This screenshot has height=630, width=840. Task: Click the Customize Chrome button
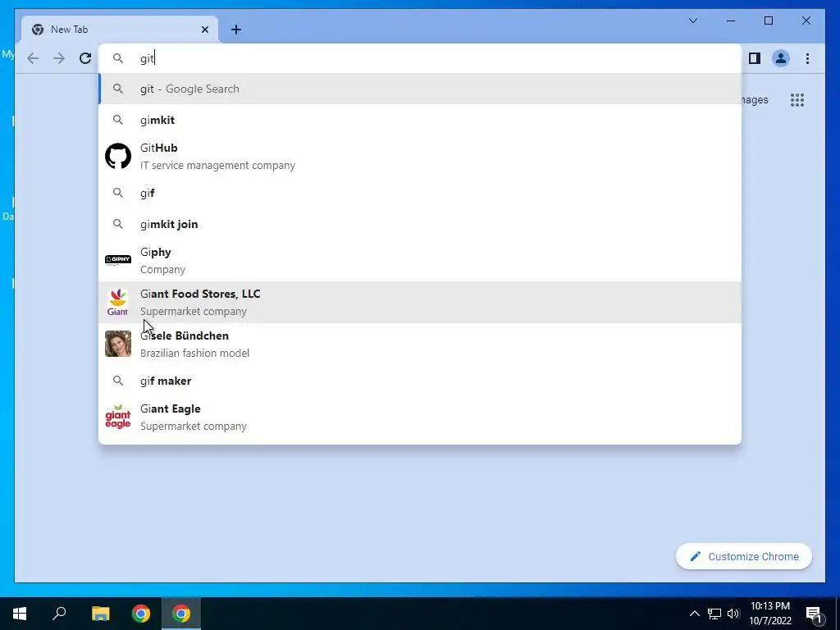click(x=743, y=557)
